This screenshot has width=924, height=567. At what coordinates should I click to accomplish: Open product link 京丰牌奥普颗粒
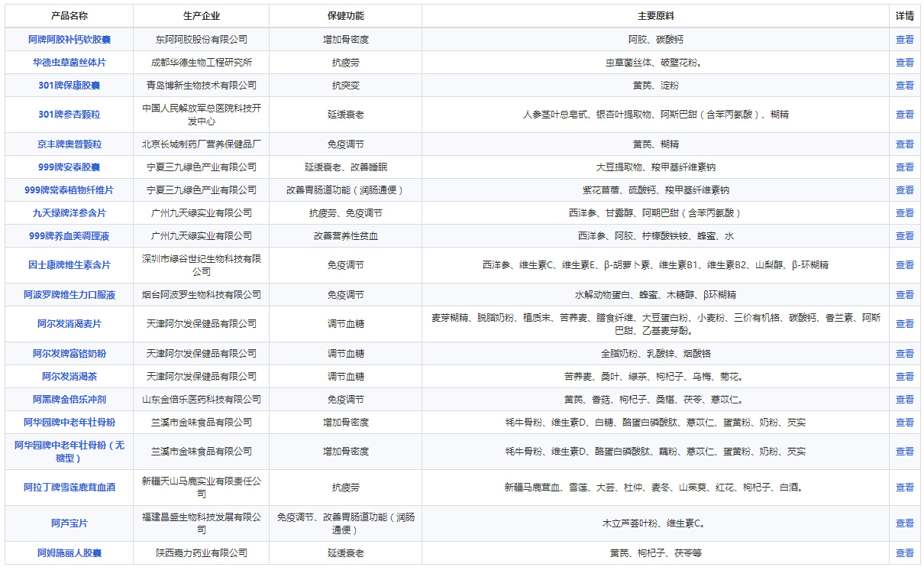coord(69,144)
